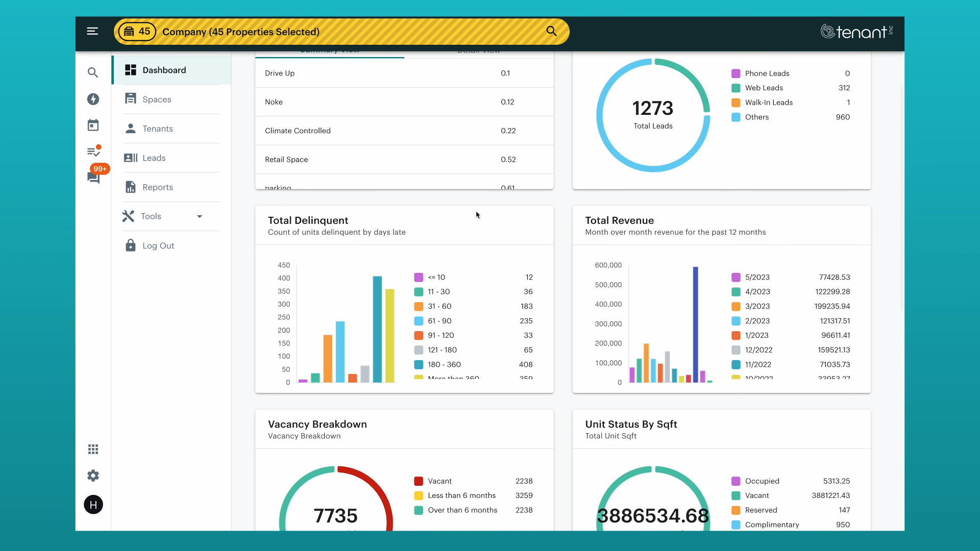This screenshot has width=980, height=551.
Task: Click the search icon in the property bar
Action: click(x=551, y=31)
